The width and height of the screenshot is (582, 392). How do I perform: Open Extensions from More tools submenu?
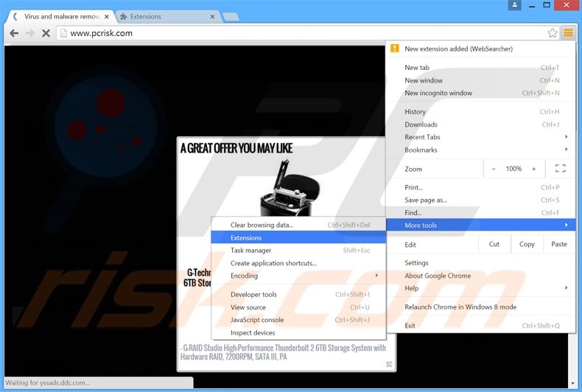[x=298, y=237]
